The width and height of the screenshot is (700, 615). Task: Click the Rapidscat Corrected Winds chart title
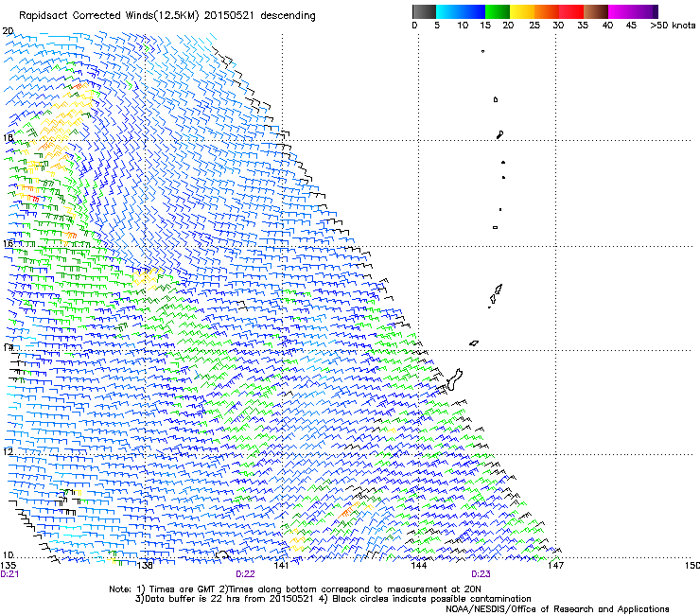pyautogui.click(x=167, y=15)
